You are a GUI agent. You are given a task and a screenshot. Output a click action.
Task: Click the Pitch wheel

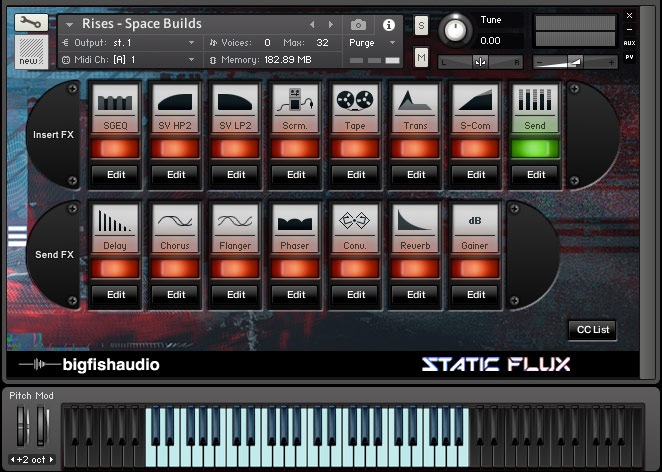(x=21, y=426)
